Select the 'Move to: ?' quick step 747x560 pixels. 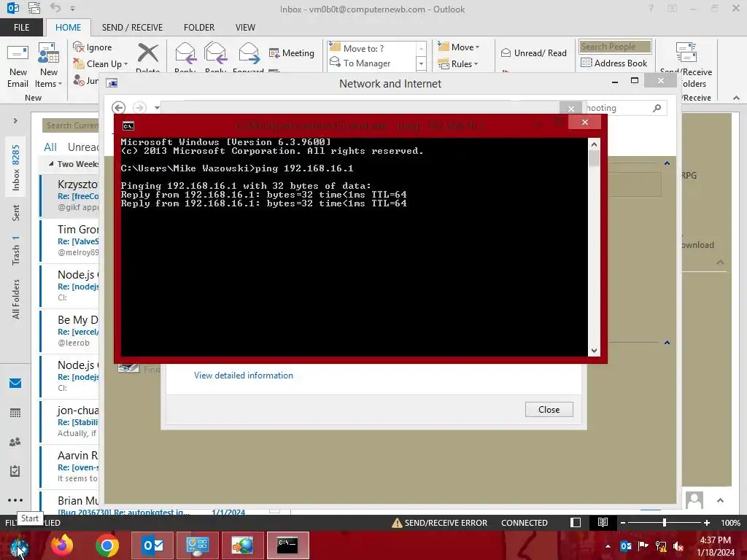click(371, 48)
